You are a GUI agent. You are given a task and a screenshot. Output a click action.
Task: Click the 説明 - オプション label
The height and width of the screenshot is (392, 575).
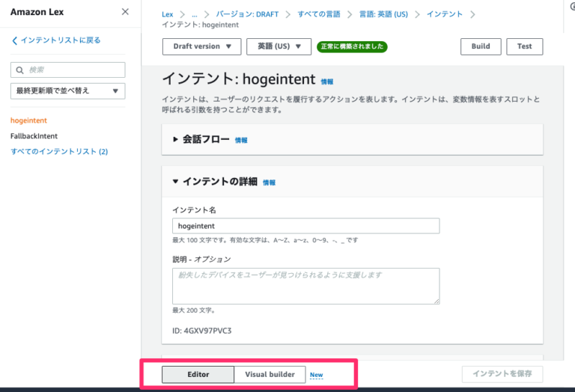tap(201, 260)
